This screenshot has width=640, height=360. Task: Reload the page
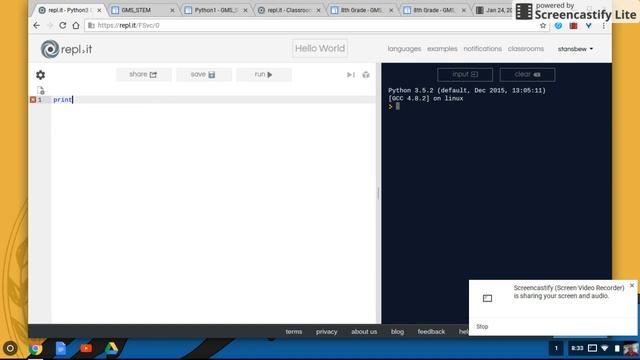[62, 25]
